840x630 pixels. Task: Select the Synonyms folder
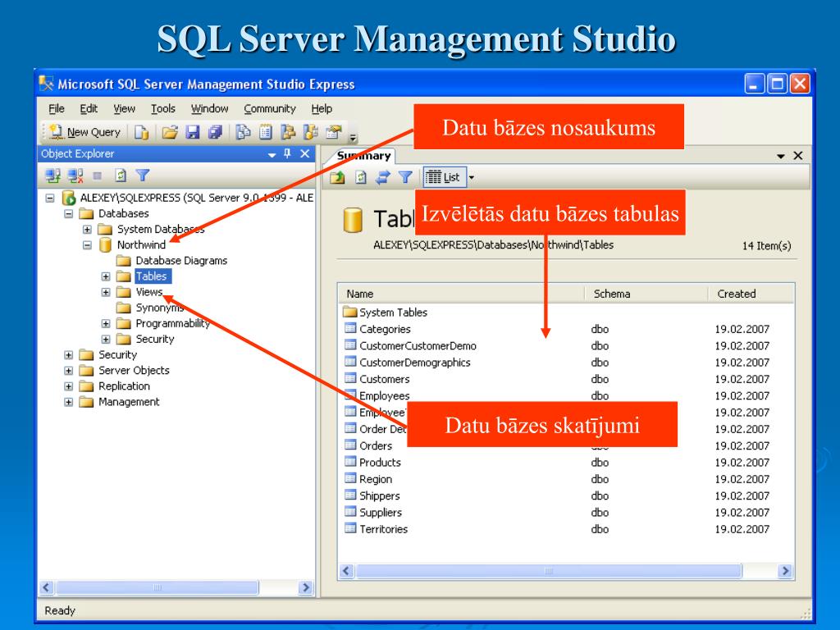160,308
